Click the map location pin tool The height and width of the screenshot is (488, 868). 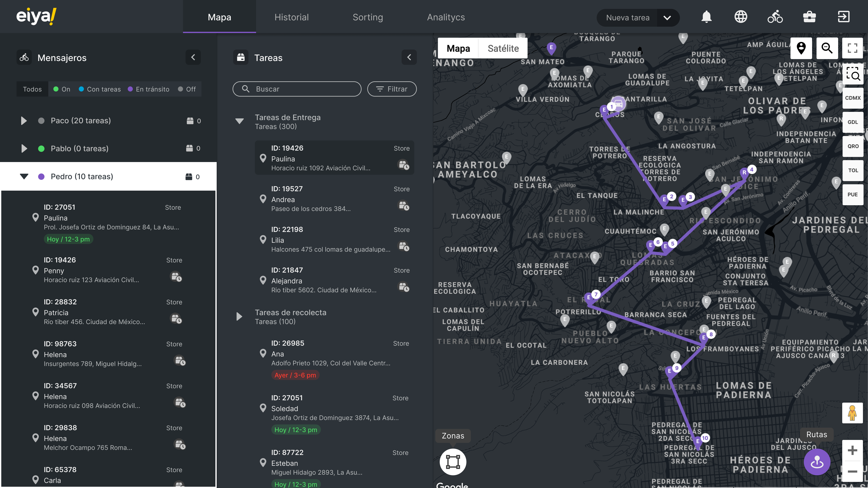click(x=801, y=48)
